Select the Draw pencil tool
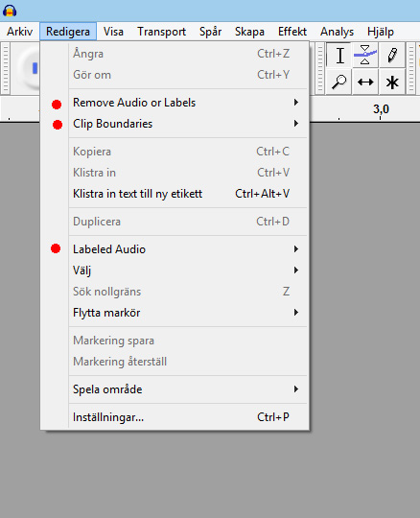 [392, 56]
